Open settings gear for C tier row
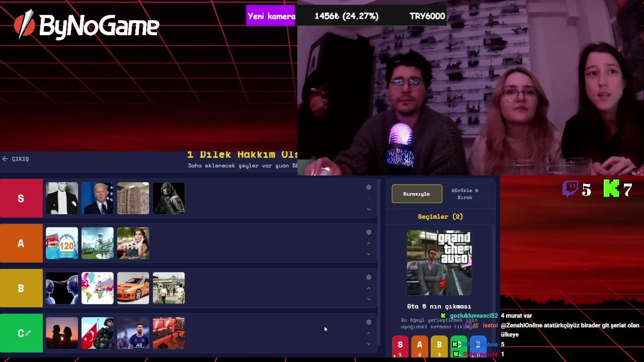The width and height of the screenshot is (644, 362). 369,322
